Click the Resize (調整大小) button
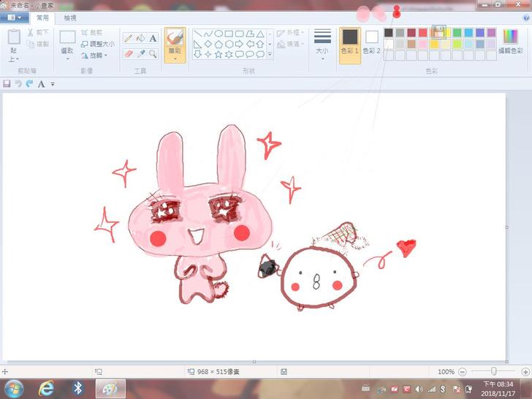The width and height of the screenshot is (532, 399). pos(98,44)
